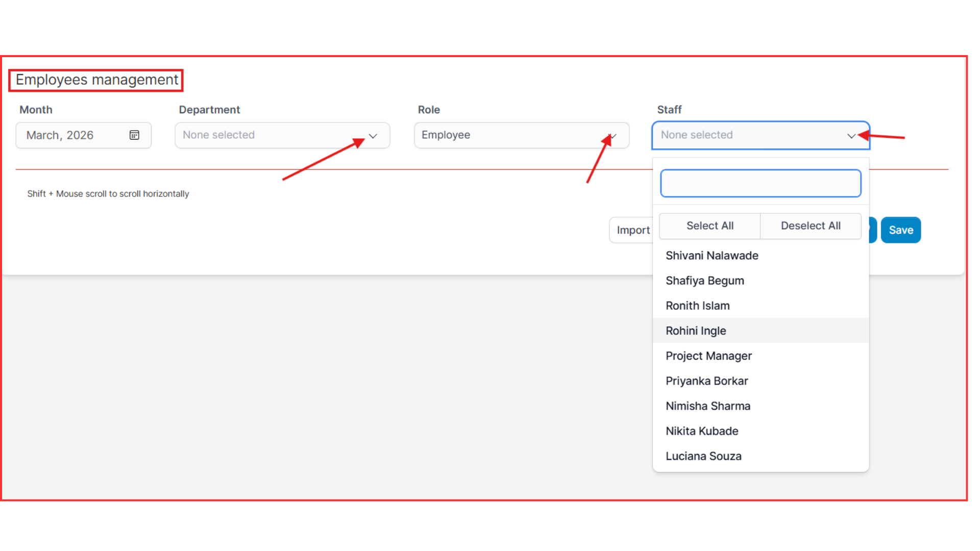Select Priyanka Borkar from the dropdown
The height and width of the screenshot is (551, 980).
point(706,381)
